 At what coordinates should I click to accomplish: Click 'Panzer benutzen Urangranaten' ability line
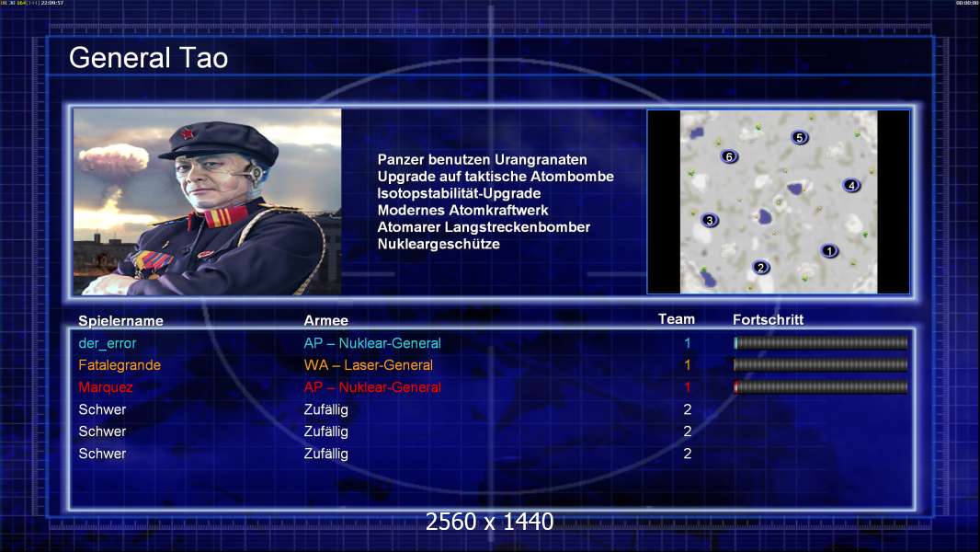482,159
